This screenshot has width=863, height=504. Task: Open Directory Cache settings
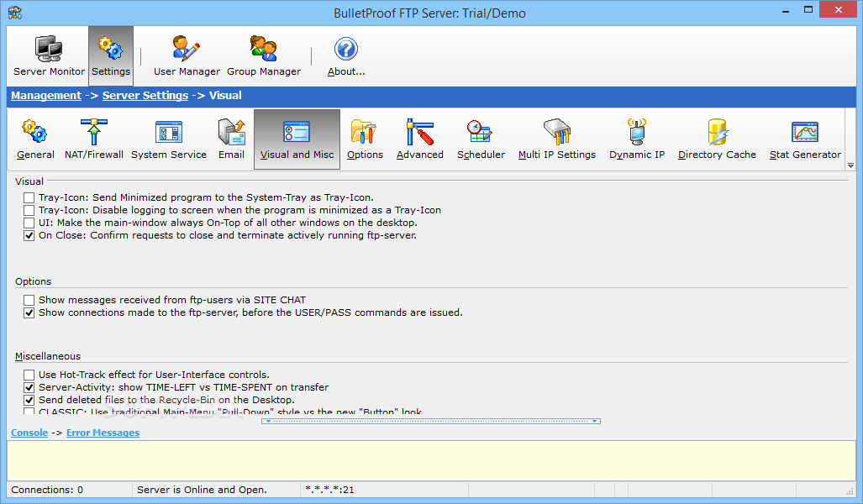717,139
